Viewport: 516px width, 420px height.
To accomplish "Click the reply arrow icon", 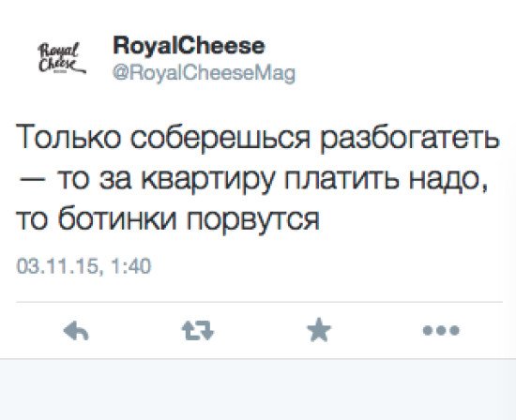I will tap(76, 330).
